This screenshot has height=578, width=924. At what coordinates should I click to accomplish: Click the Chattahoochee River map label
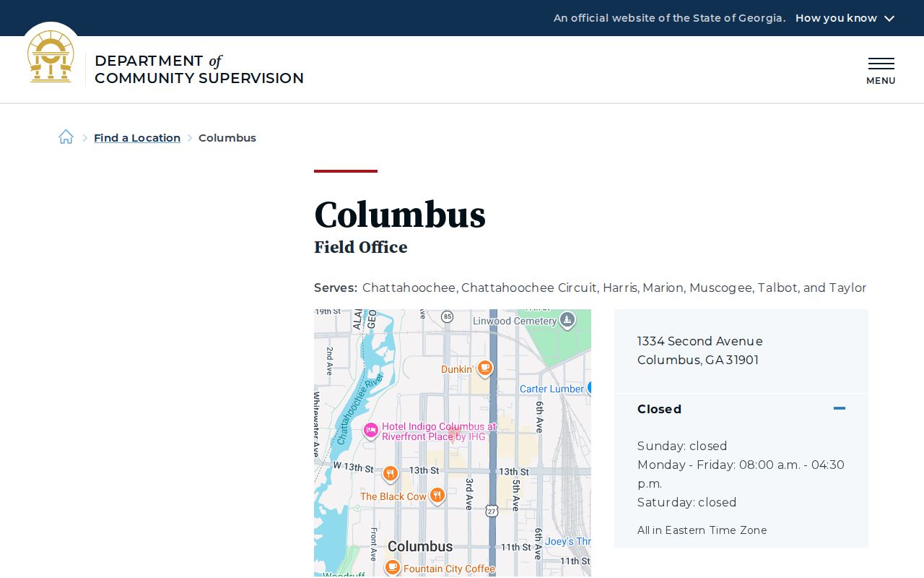360,408
